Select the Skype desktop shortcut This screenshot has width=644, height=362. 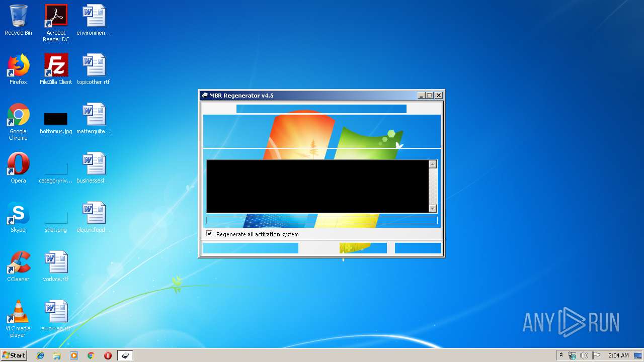tap(18, 217)
